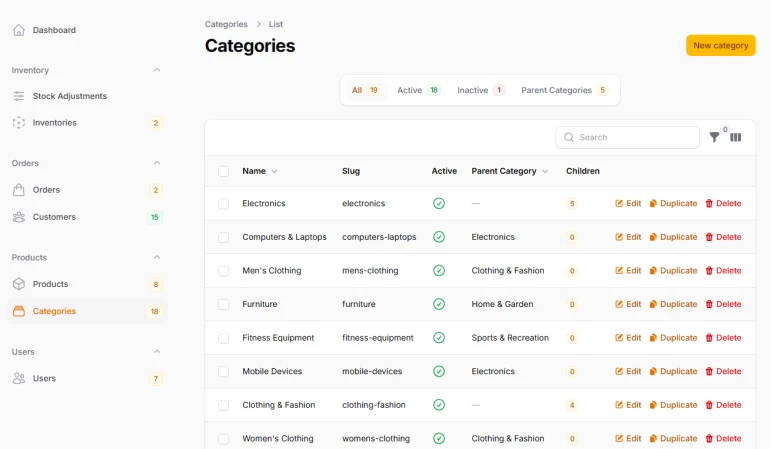Click the New category button

point(720,46)
